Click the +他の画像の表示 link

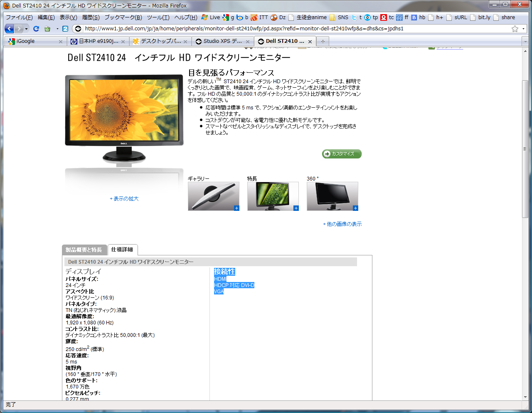[x=342, y=224]
